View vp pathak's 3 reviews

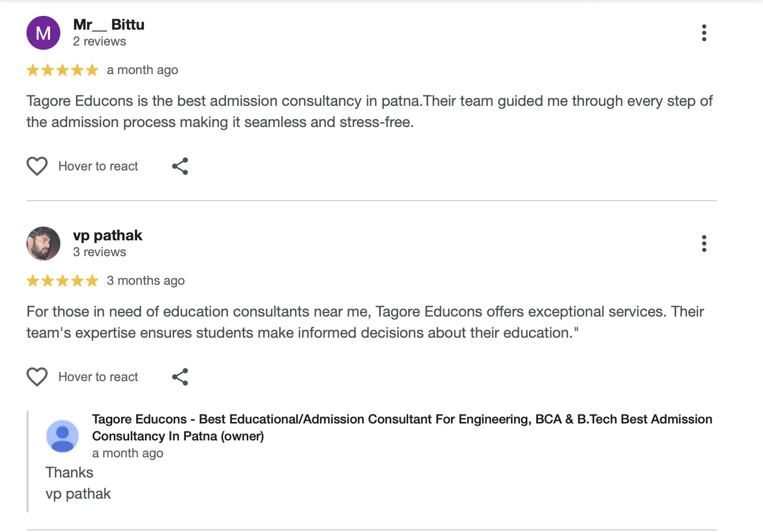[x=100, y=252]
